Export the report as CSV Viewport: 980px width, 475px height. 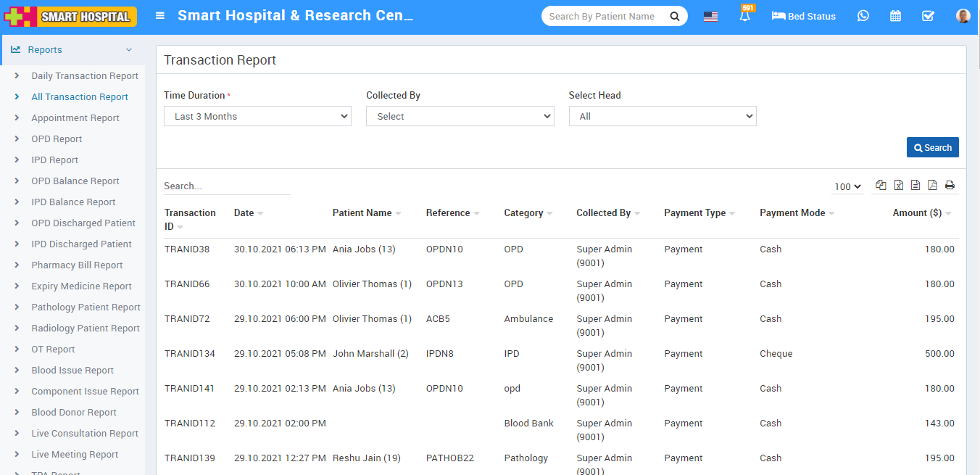[x=915, y=185]
